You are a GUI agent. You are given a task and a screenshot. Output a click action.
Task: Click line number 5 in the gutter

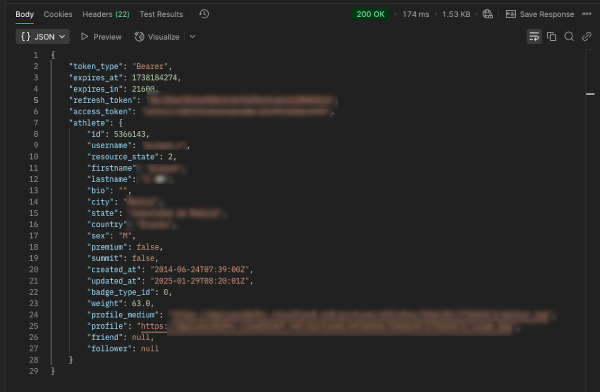click(36, 100)
